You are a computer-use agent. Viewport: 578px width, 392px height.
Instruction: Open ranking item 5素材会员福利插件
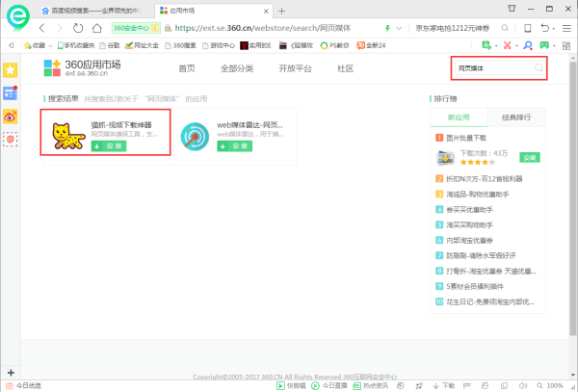[x=475, y=286]
